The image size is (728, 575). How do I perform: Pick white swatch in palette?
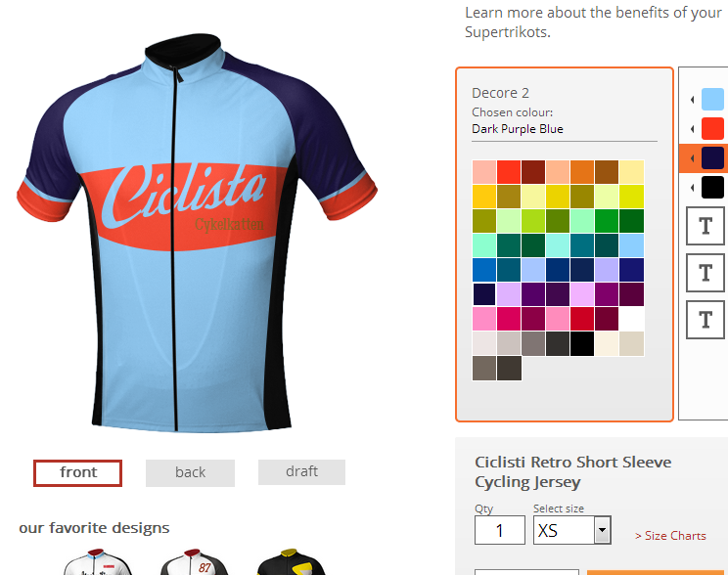point(631,319)
